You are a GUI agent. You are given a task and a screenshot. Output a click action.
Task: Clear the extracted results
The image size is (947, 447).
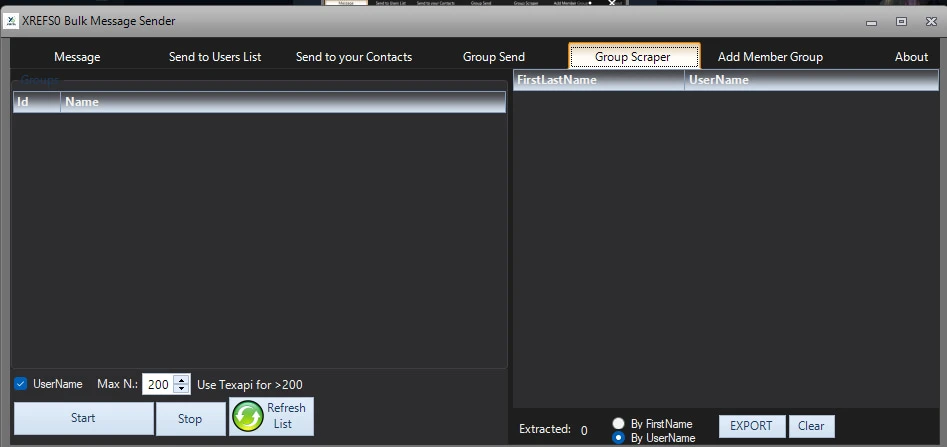(811, 426)
